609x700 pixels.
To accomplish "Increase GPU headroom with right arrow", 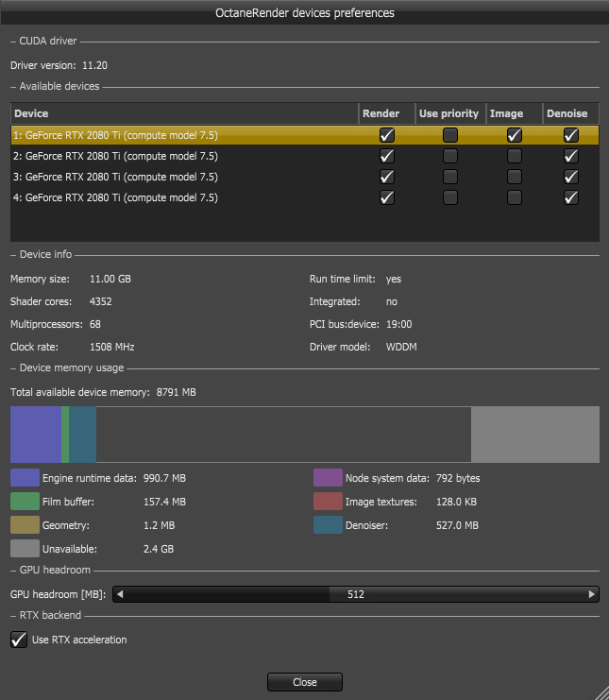I will click(592, 594).
